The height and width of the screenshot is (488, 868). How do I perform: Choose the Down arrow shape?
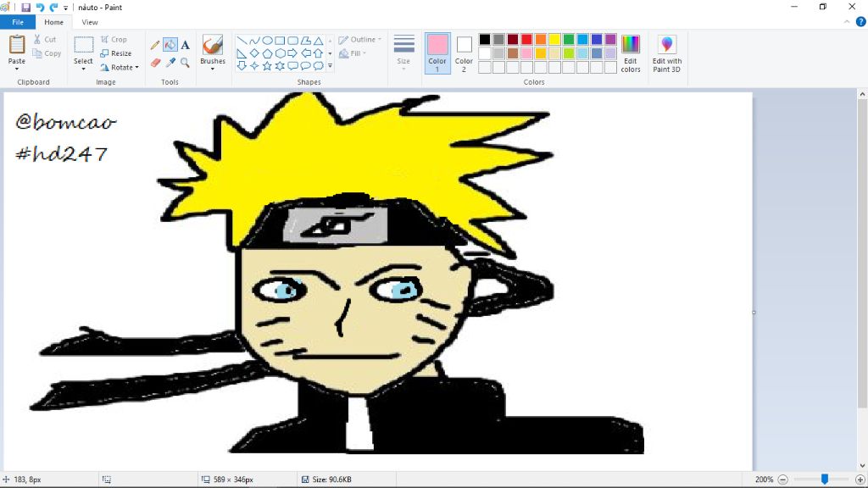(242, 66)
